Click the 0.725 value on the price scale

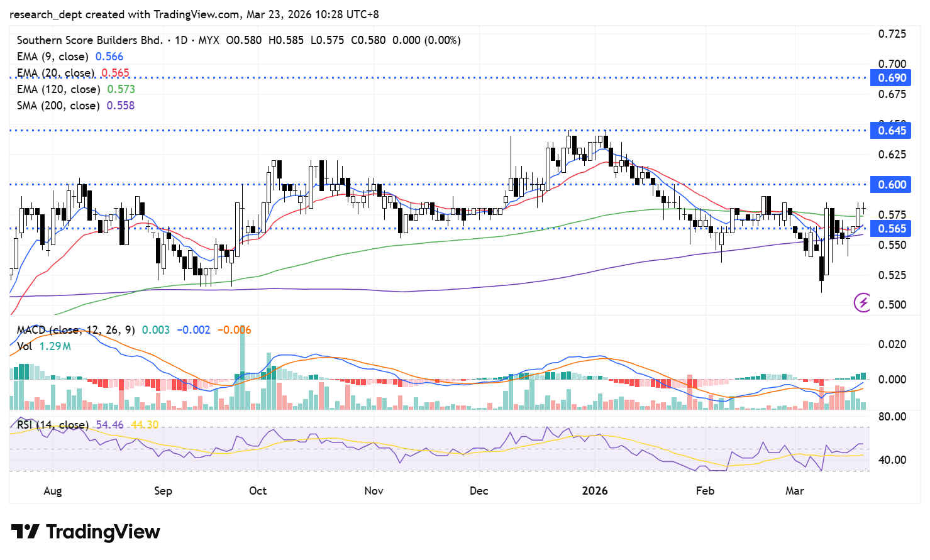click(x=892, y=34)
